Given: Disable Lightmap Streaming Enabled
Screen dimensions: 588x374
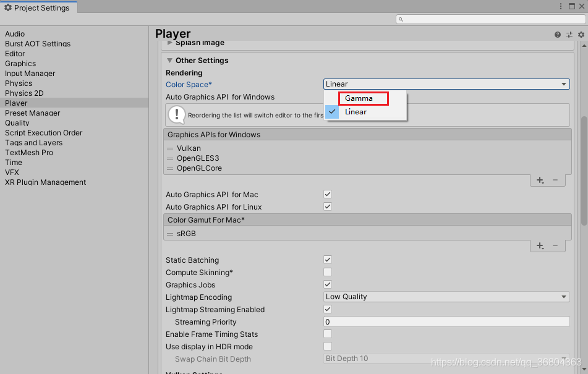Looking at the screenshot, I should pos(327,309).
